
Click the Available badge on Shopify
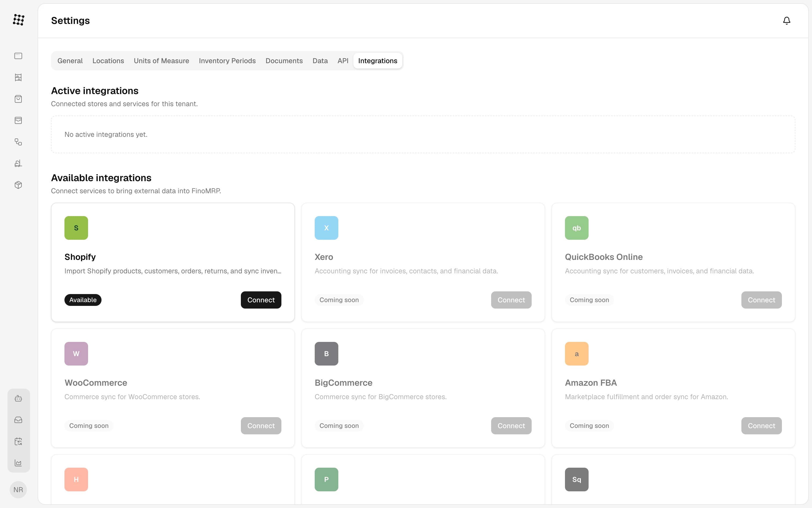click(83, 300)
